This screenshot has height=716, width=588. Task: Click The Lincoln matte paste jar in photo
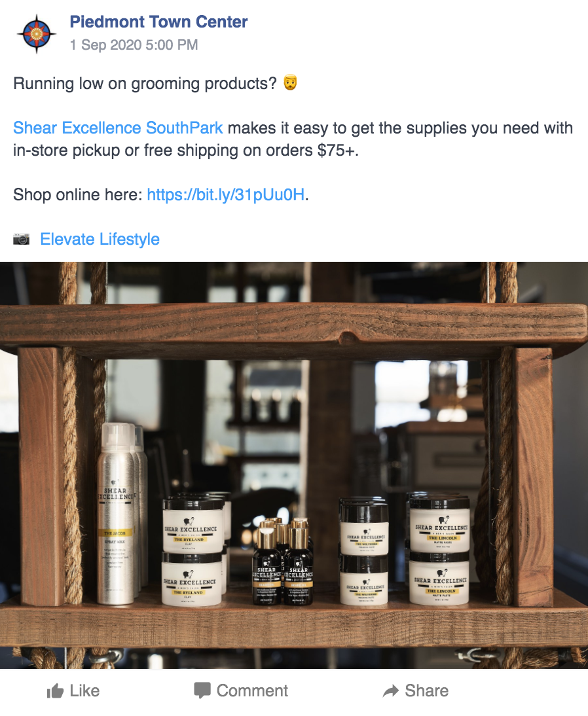coord(439,550)
